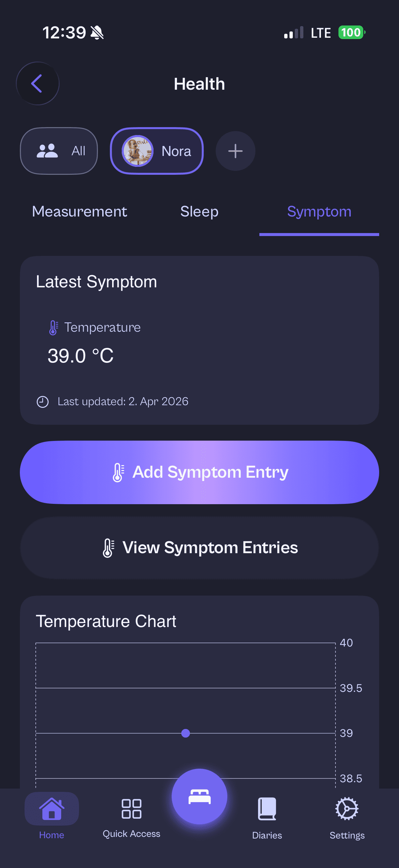
Task: Select Nora's profile chip
Action: pos(157,151)
